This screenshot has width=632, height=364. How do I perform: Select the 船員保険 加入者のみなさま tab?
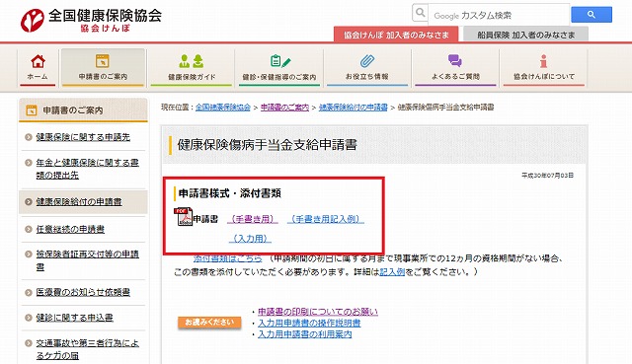(x=525, y=35)
